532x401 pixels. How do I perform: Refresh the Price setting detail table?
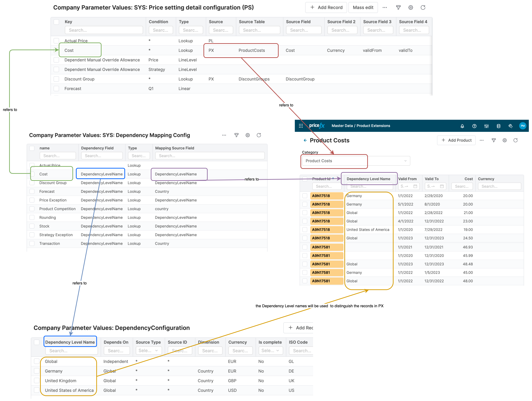point(423,7)
